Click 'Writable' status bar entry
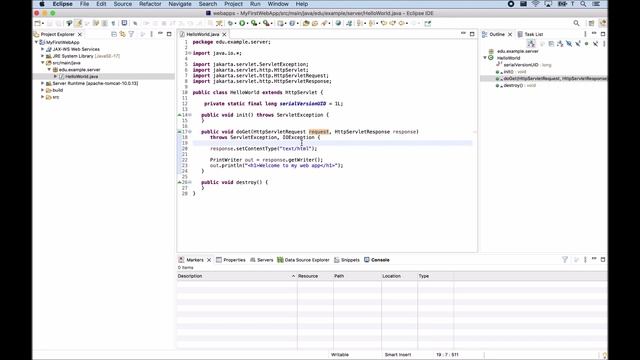This screenshot has height=360, width=640. pyautogui.click(x=340, y=355)
